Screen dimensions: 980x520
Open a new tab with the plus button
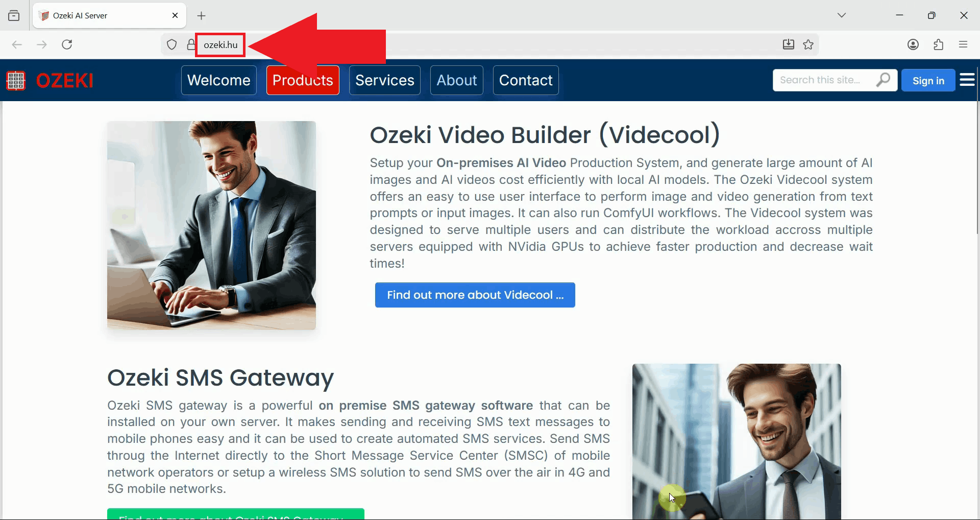(201, 16)
